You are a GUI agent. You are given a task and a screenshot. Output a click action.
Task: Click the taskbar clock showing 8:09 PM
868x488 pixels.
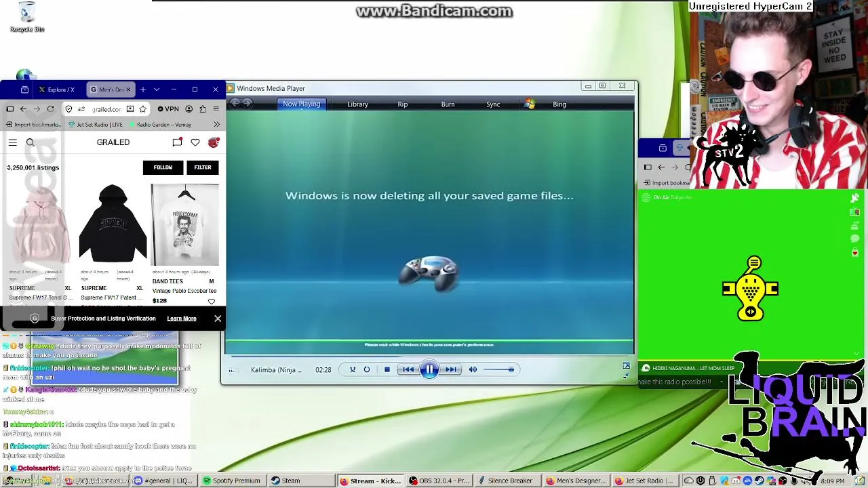832,481
